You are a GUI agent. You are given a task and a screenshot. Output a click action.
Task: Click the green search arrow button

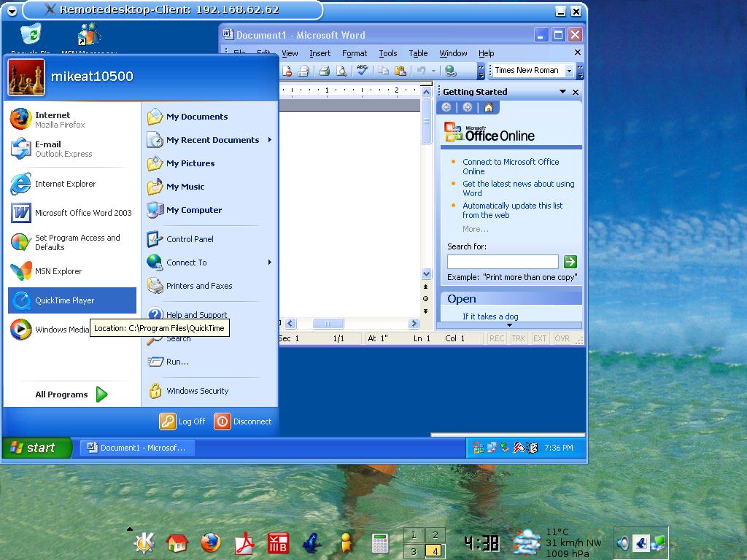point(570,262)
